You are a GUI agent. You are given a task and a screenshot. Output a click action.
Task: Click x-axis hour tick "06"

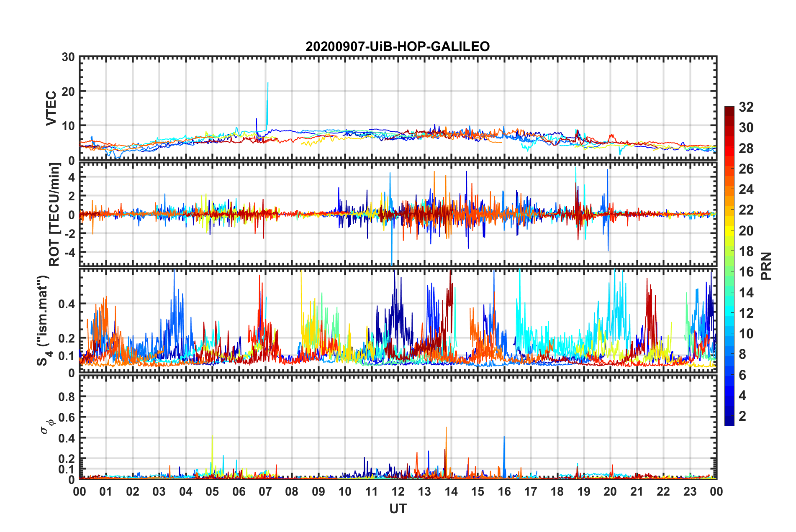(239, 491)
